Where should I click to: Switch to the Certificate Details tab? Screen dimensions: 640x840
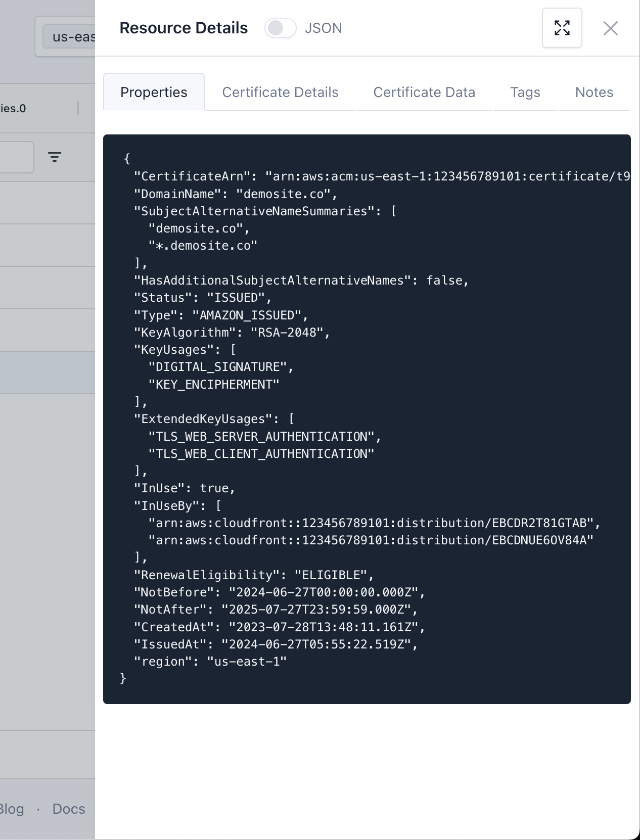pyautogui.click(x=280, y=92)
